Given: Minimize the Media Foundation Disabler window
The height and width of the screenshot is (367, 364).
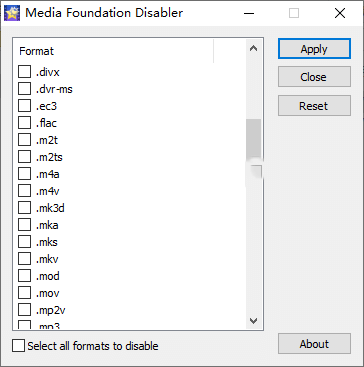Looking at the screenshot, I should tap(248, 13).
